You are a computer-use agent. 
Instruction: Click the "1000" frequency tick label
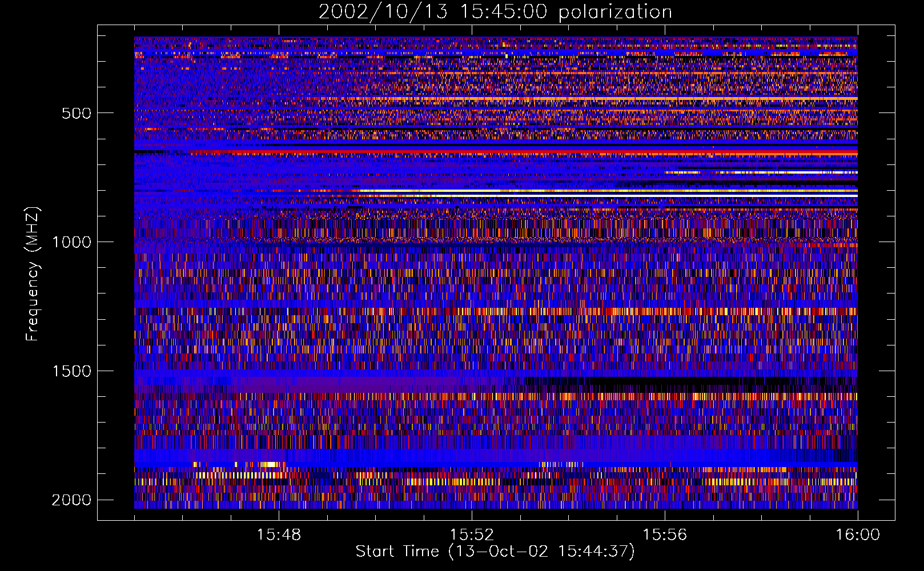(71, 242)
